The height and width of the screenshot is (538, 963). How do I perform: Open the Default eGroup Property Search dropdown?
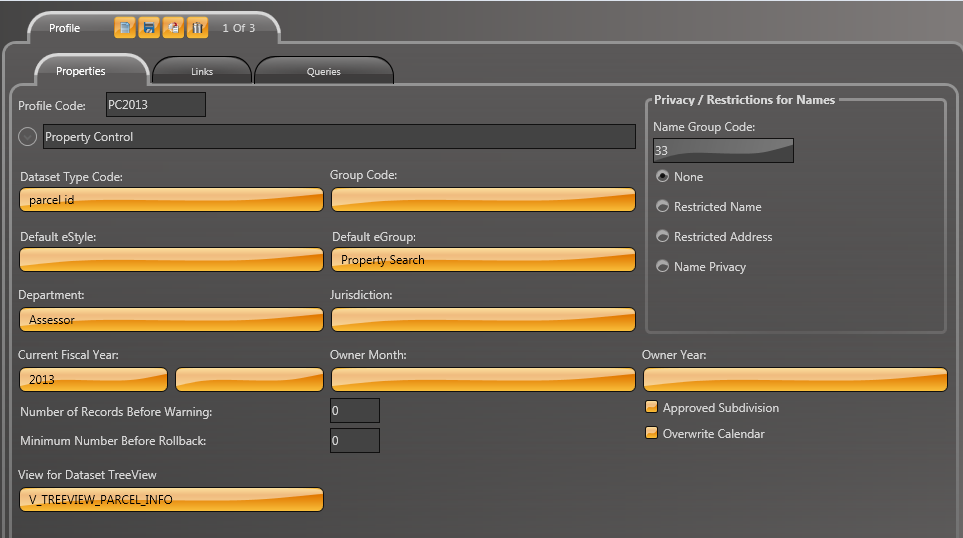(483, 260)
